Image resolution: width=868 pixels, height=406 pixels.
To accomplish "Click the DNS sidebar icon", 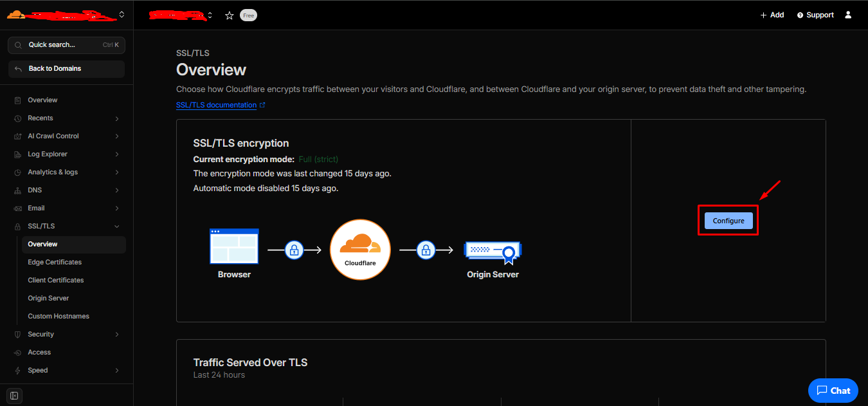I will pos(17,190).
